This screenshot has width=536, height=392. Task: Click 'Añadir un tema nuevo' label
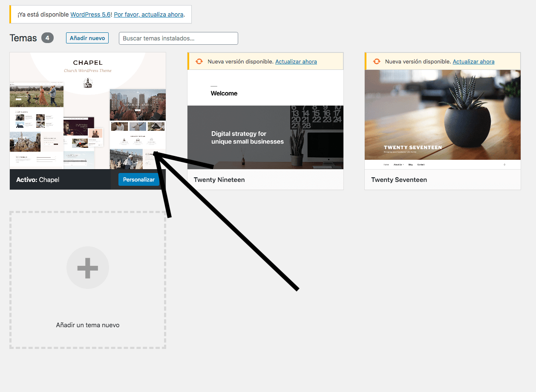[88, 325]
